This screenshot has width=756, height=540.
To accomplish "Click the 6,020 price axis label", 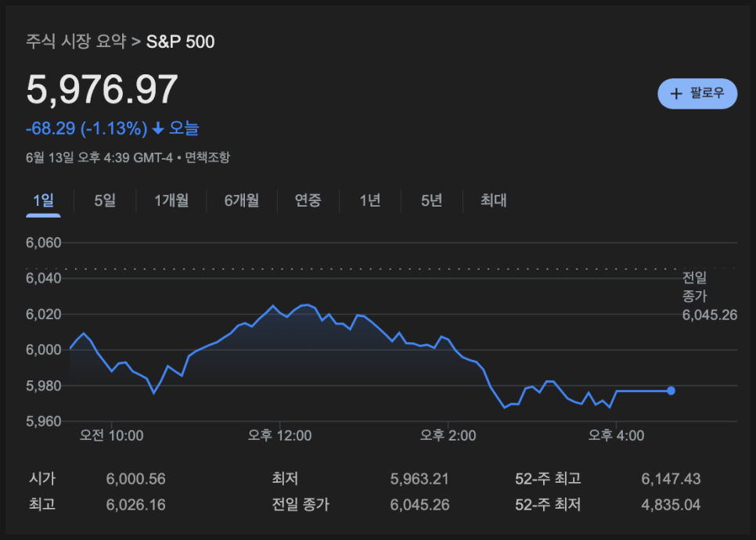I will click(x=43, y=314).
